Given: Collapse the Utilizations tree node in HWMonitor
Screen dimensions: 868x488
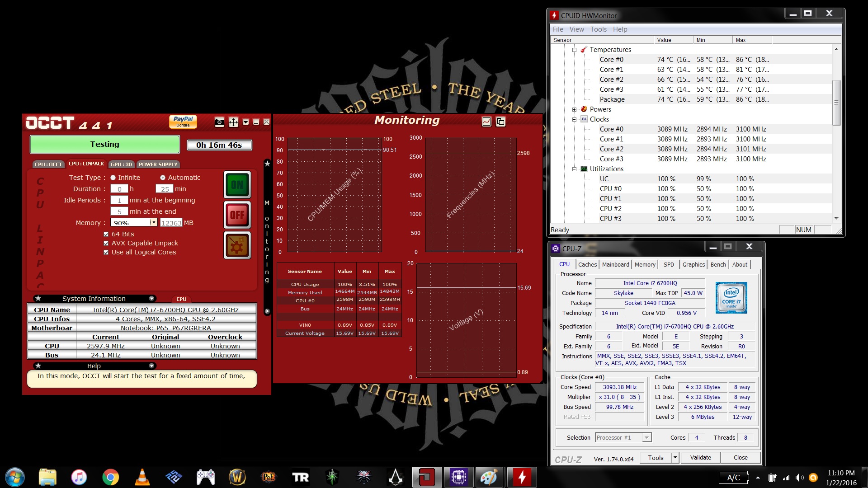Looking at the screenshot, I should [574, 169].
